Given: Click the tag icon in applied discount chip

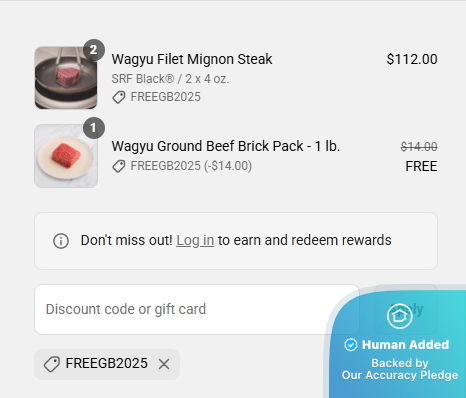Looking at the screenshot, I should coord(52,364).
